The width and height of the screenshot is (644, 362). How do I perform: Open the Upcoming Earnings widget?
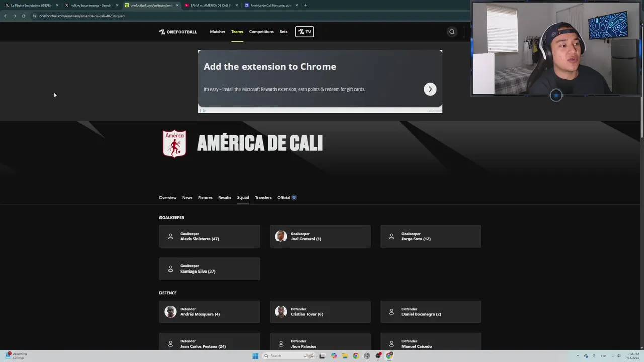[15, 355]
